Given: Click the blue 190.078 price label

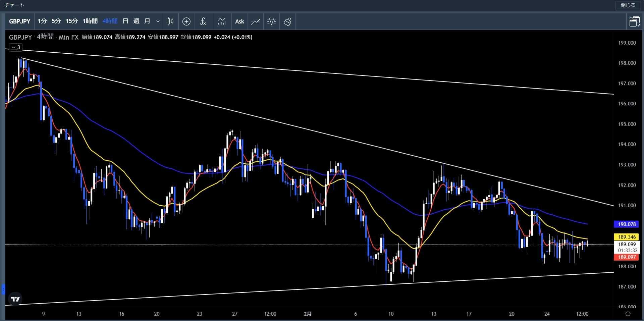Looking at the screenshot, I should pos(627,224).
